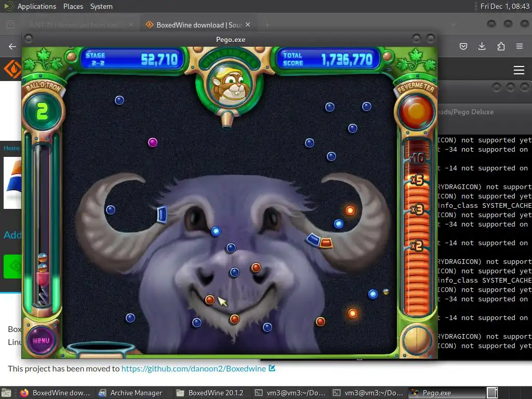The width and height of the screenshot is (532, 399).
Task: Click the x10 multiplier marker on Fevermeter
Action: point(417,158)
